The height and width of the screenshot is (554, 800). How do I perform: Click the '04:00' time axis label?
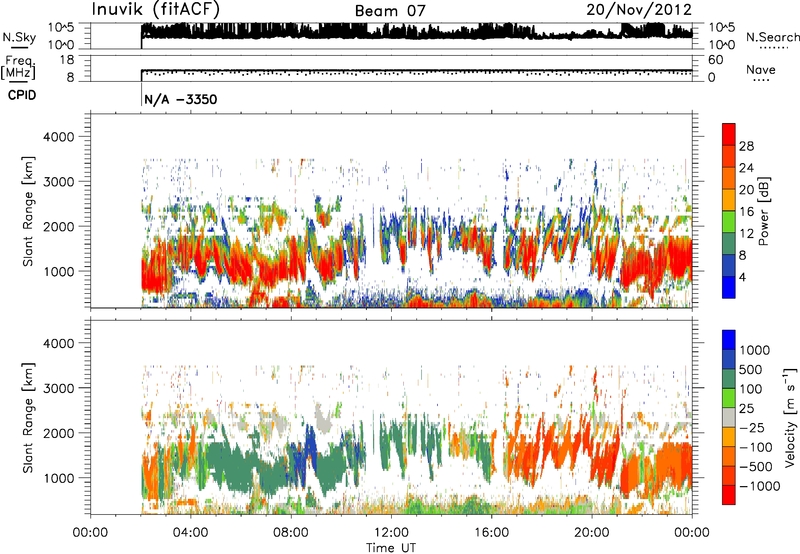[190, 533]
